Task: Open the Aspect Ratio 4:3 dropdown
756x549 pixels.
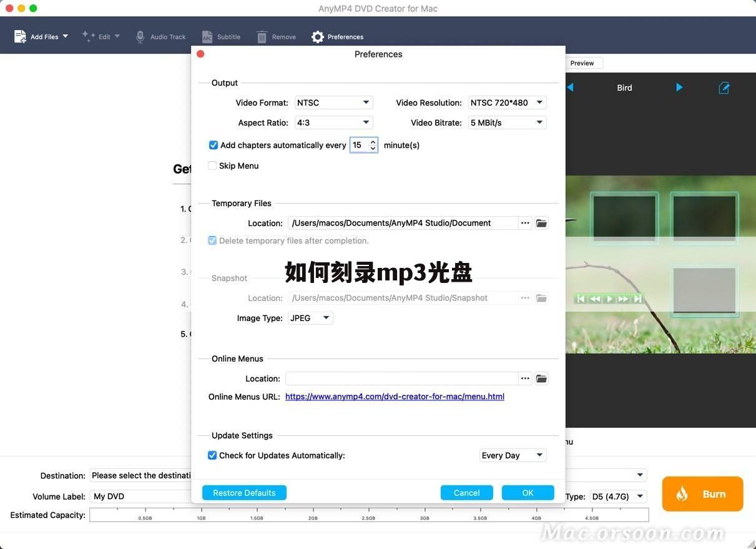Action: (x=333, y=122)
